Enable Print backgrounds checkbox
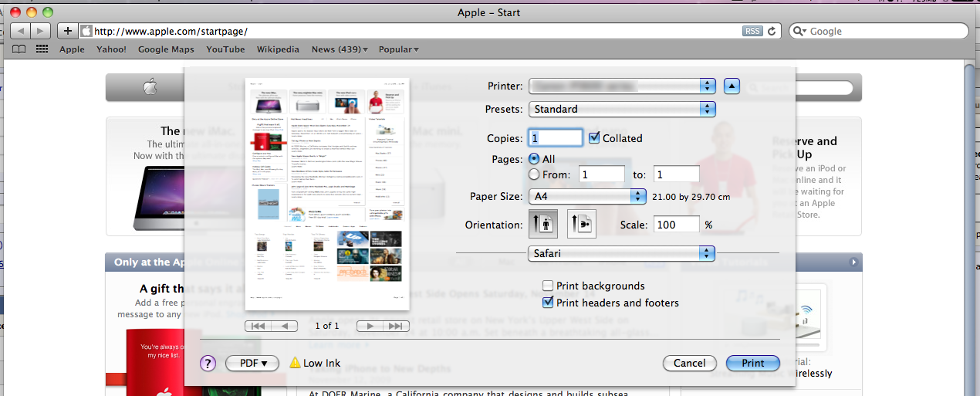Image resolution: width=980 pixels, height=396 pixels. point(549,286)
